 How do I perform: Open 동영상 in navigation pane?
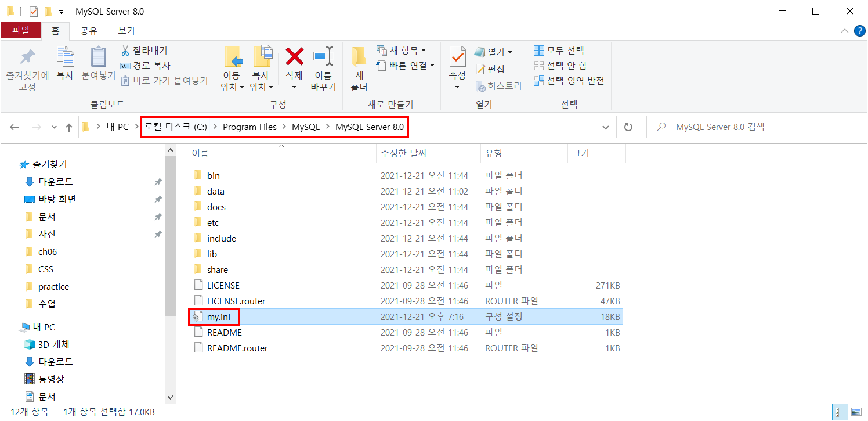pos(51,379)
